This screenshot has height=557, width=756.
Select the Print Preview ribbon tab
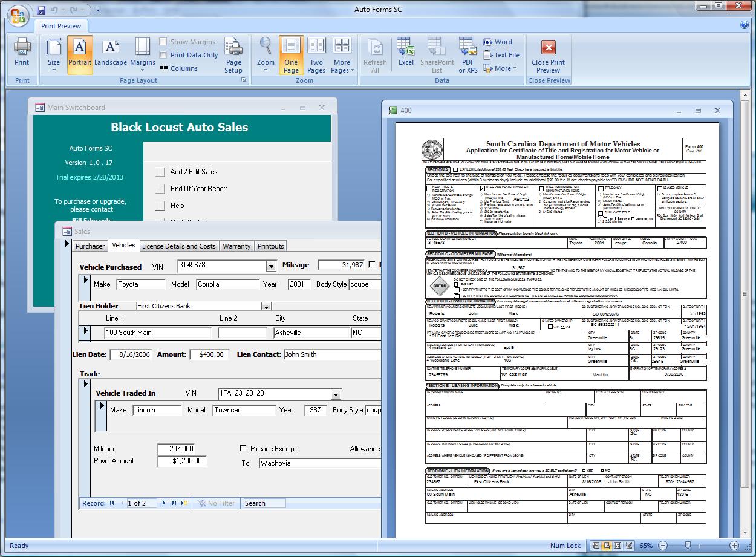point(61,26)
